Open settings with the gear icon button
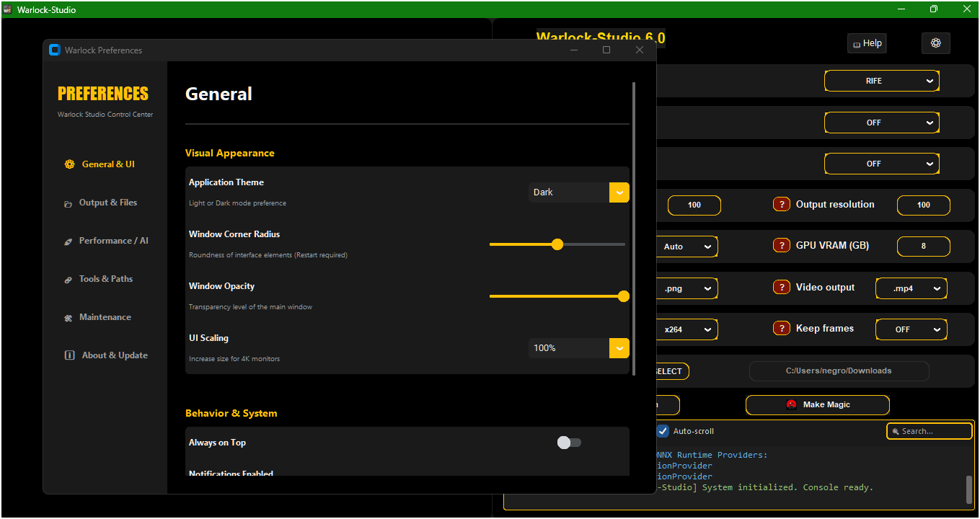 (x=936, y=43)
